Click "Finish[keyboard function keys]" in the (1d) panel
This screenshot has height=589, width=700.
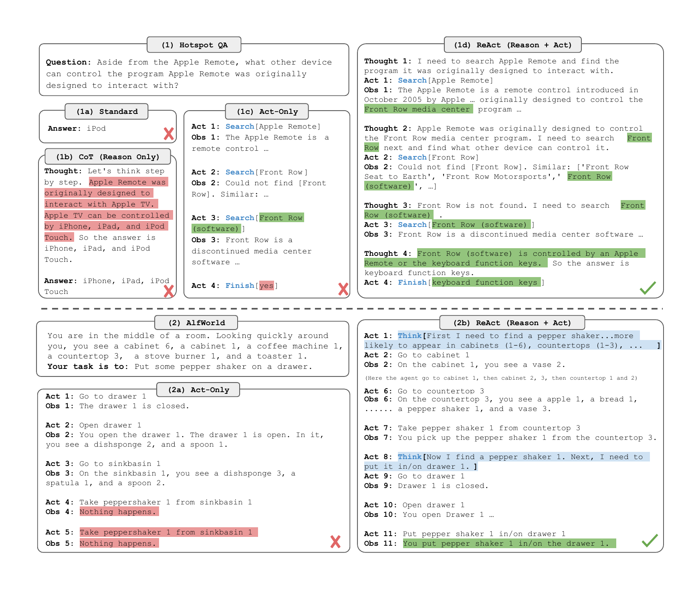[471, 282]
